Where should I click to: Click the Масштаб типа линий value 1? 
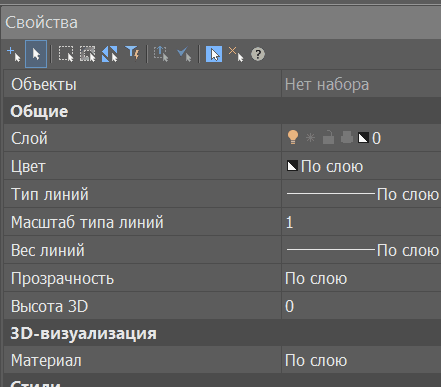289,222
